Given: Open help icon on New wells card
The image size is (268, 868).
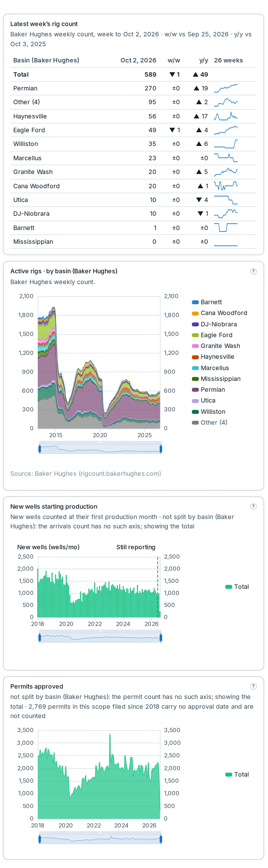Looking at the screenshot, I should [254, 507].
